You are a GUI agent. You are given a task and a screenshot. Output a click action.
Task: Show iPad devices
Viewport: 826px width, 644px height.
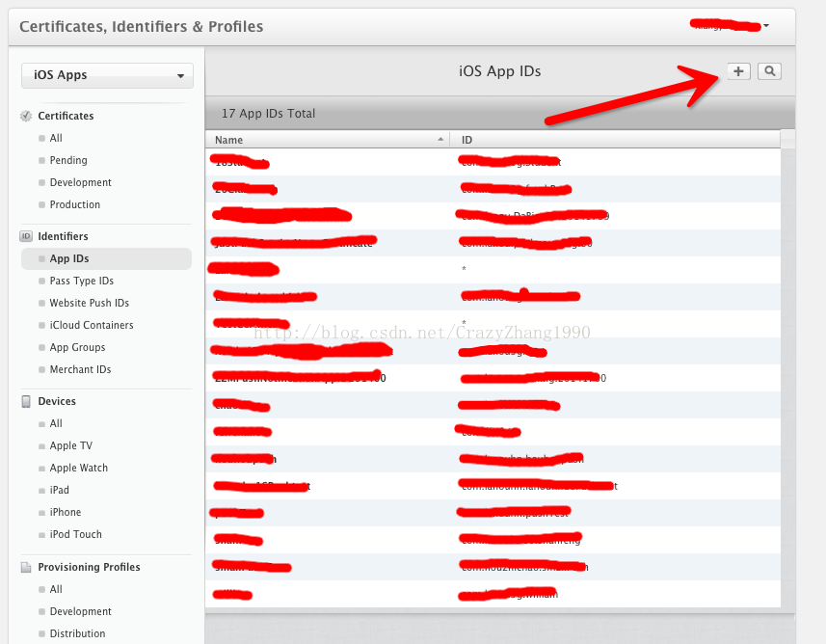pyautogui.click(x=60, y=490)
